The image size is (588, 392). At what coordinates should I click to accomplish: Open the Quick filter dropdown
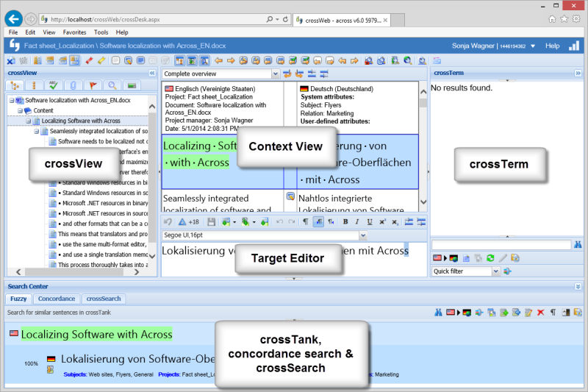[495, 271]
